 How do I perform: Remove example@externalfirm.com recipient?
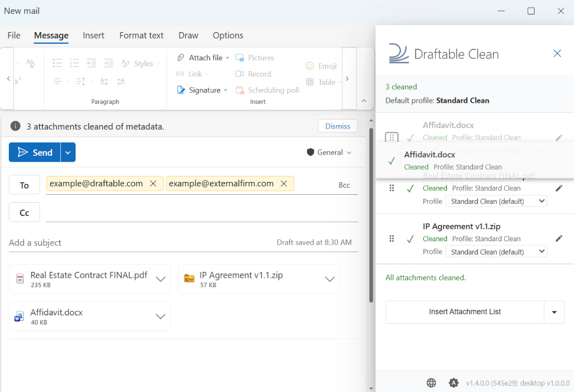(284, 184)
